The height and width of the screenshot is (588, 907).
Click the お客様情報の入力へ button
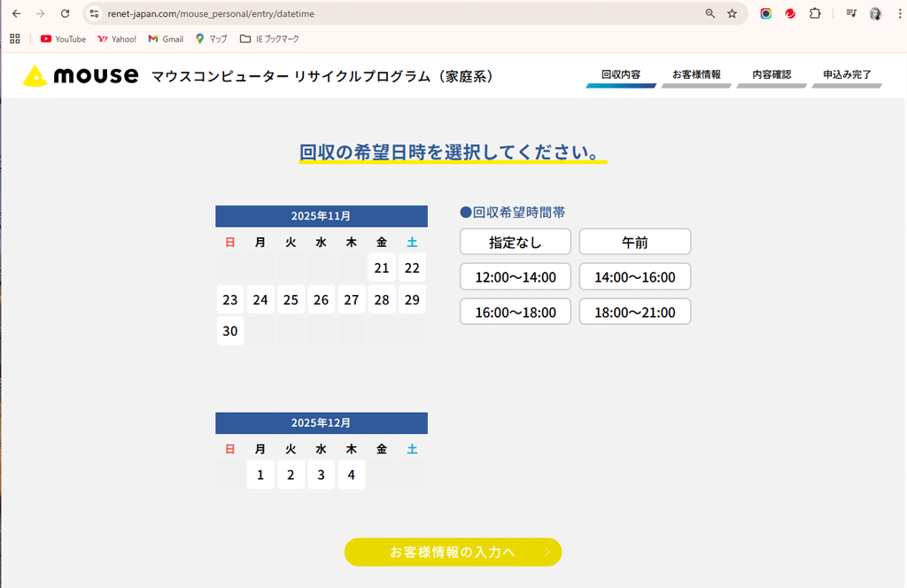click(x=453, y=552)
